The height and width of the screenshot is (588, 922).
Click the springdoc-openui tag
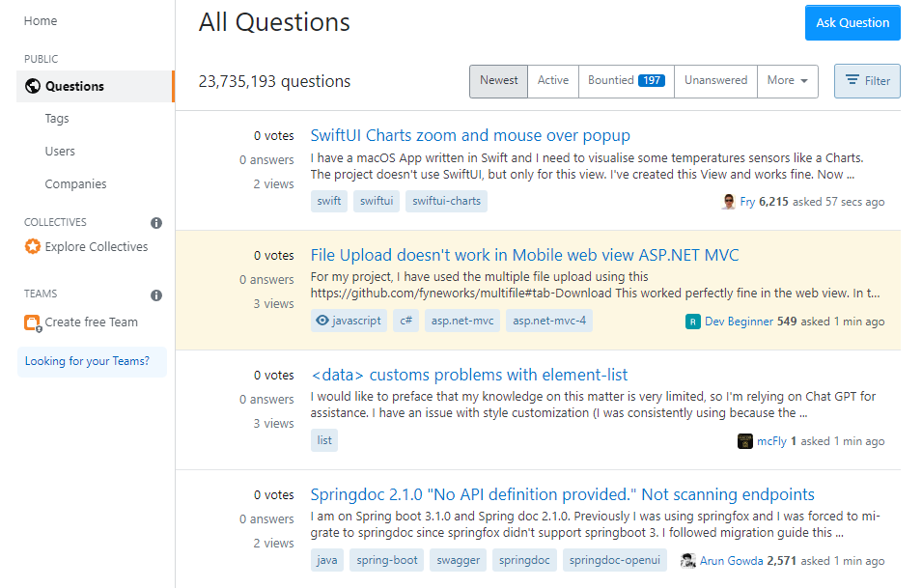614,560
